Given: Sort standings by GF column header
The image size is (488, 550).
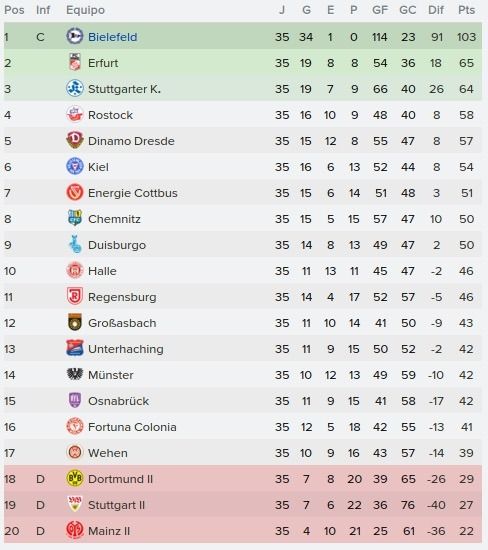Looking at the screenshot, I should 380,10.
